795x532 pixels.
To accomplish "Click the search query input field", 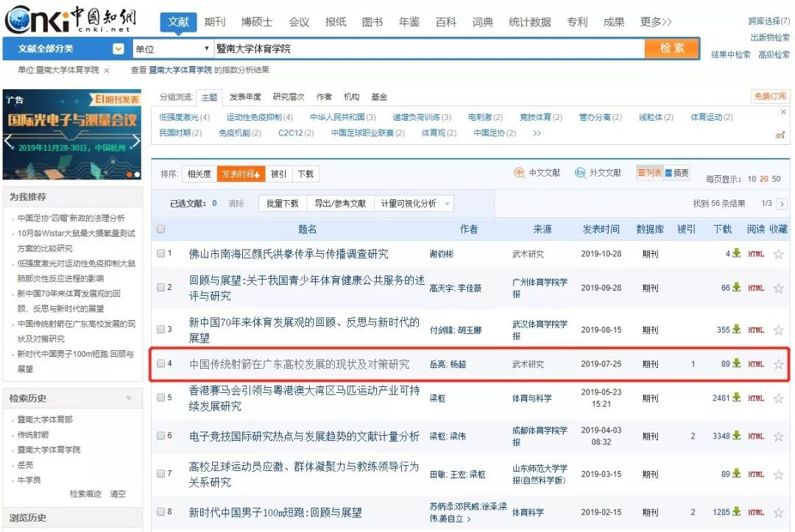I will [429, 49].
